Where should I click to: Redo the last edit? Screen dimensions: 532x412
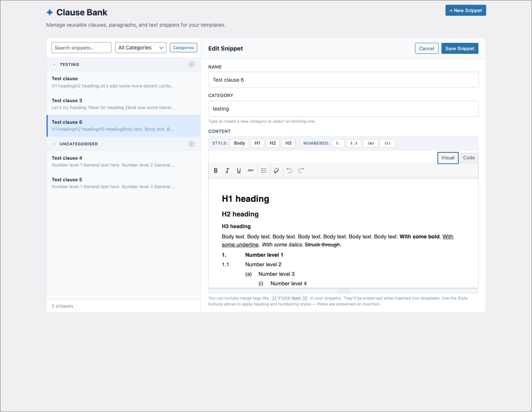pos(301,170)
